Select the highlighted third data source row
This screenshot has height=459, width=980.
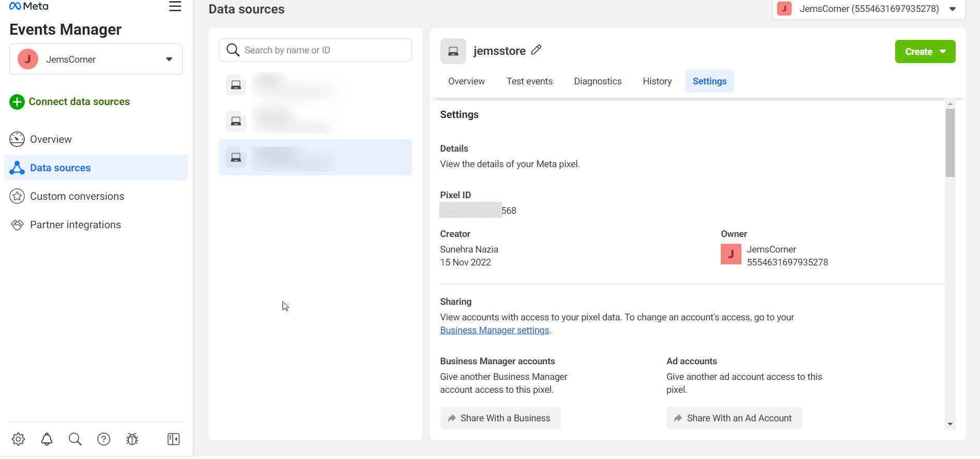pos(315,157)
